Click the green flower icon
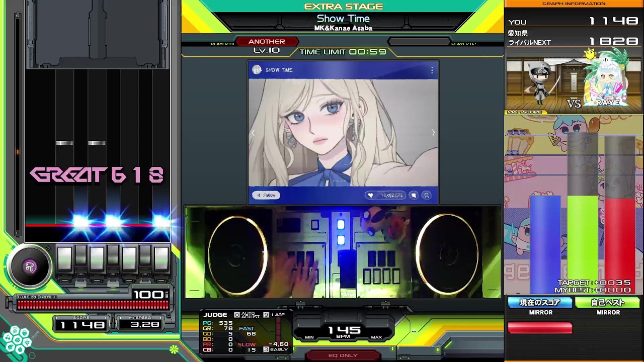Image resolution: width=644 pixels, height=362 pixels. click(x=174, y=349)
